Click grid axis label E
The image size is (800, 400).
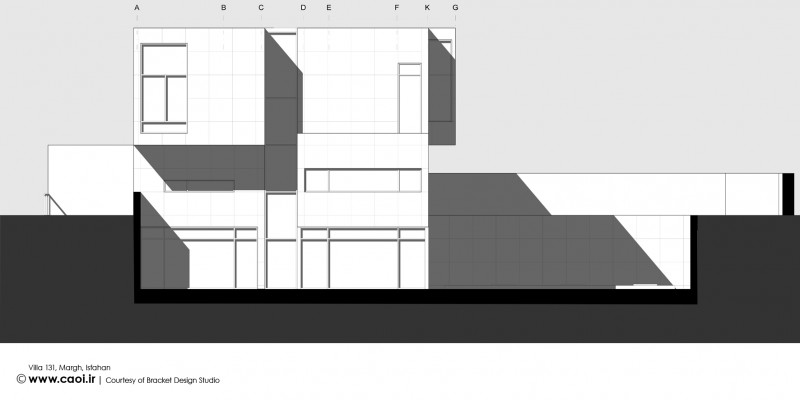329,8
